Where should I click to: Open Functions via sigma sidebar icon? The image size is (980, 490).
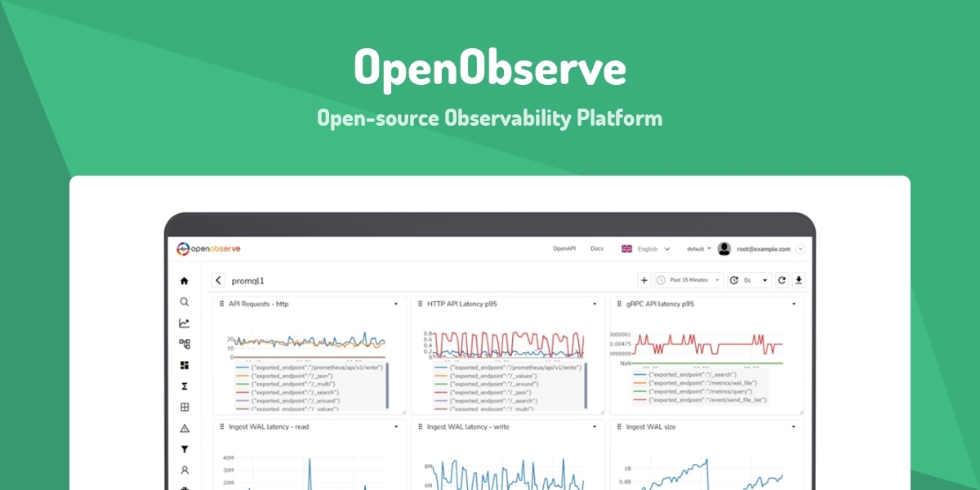(185, 386)
